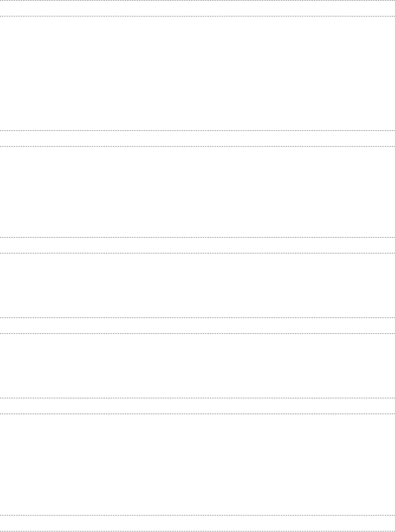The height and width of the screenshot is (532, 395).
Task: Click blank space between fourth and fifth line pairs
Action: click(197, 366)
